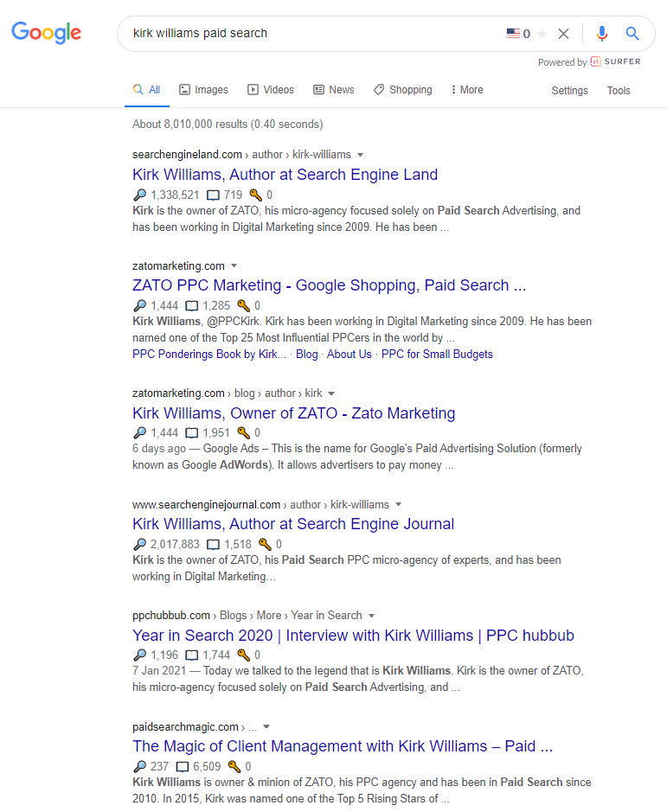Click the Google logo
Image resolution: width=667 pixels, height=812 pixels.
click(46, 33)
